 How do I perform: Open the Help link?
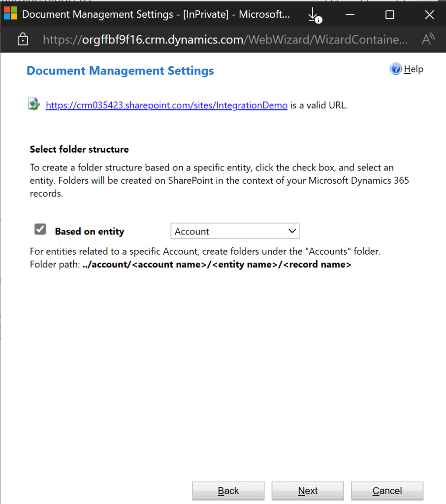pos(413,69)
